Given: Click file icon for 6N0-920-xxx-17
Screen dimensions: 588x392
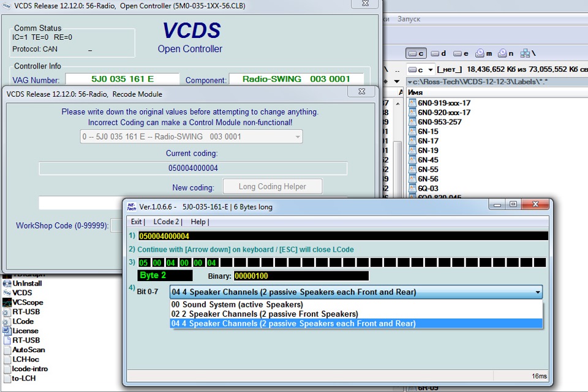Looking at the screenshot, I should [x=412, y=112].
